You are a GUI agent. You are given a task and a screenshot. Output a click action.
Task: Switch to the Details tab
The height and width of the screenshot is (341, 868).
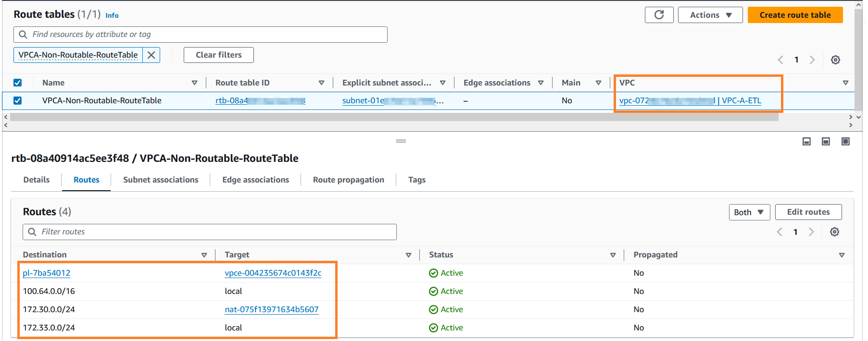tap(37, 180)
